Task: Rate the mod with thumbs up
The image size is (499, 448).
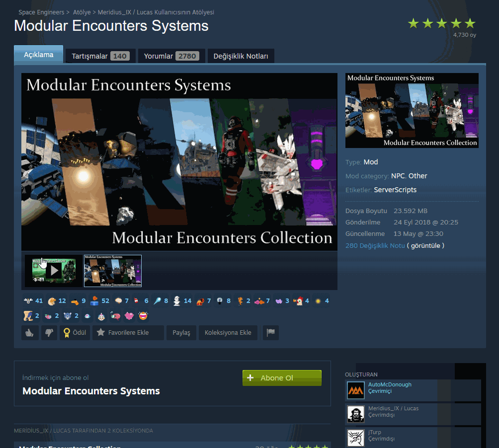Action: (x=30, y=333)
